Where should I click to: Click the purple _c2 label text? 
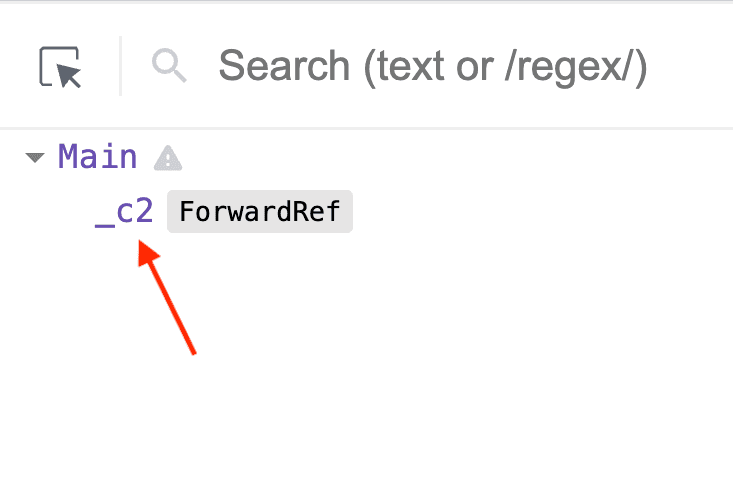coord(124,212)
